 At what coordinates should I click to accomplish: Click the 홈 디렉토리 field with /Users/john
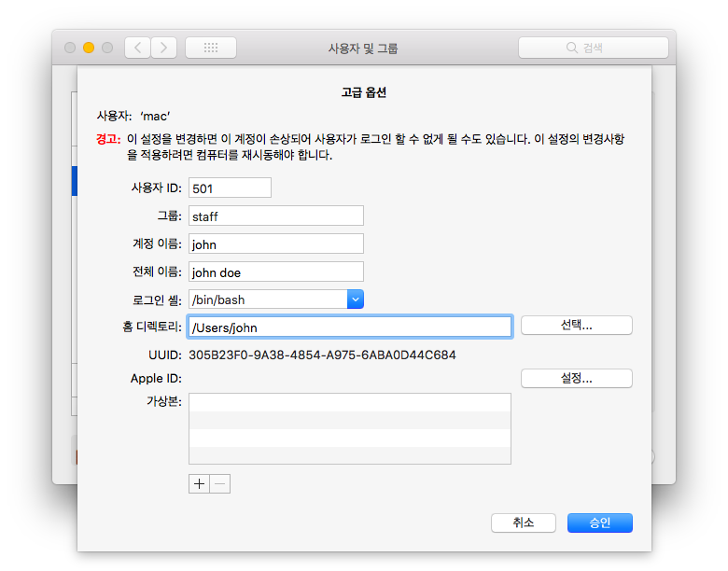350,327
